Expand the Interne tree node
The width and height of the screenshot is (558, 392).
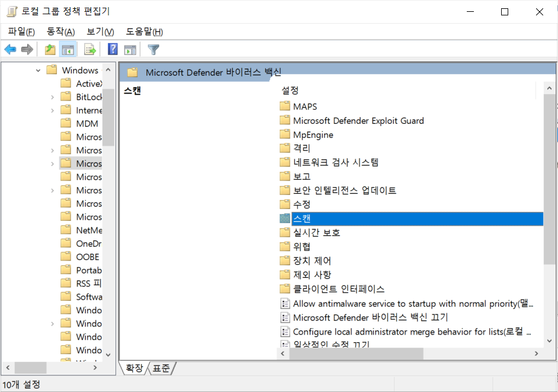point(52,111)
